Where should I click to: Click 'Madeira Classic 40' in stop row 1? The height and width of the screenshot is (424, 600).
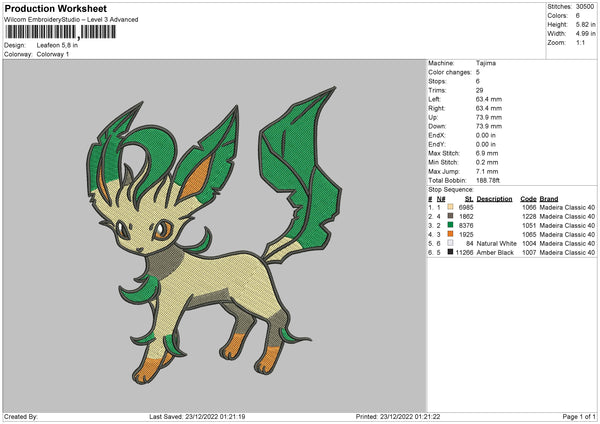[567, 207]
